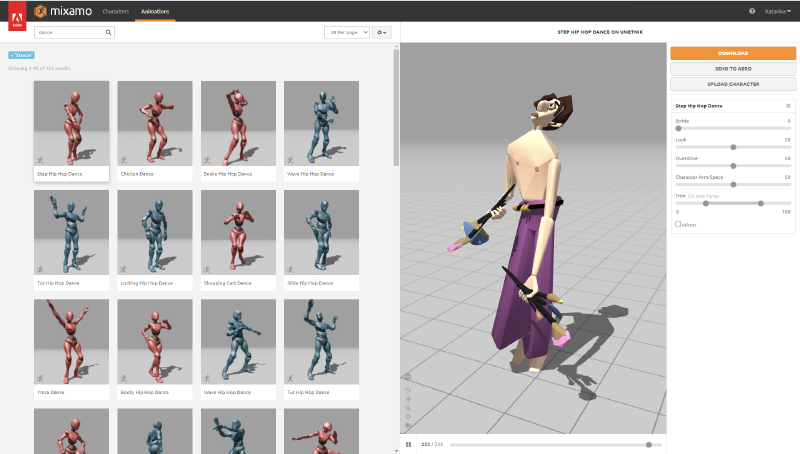The image size is (800, 454).
Task: Click the circular target icon in viewer
Action: (408, 416)
